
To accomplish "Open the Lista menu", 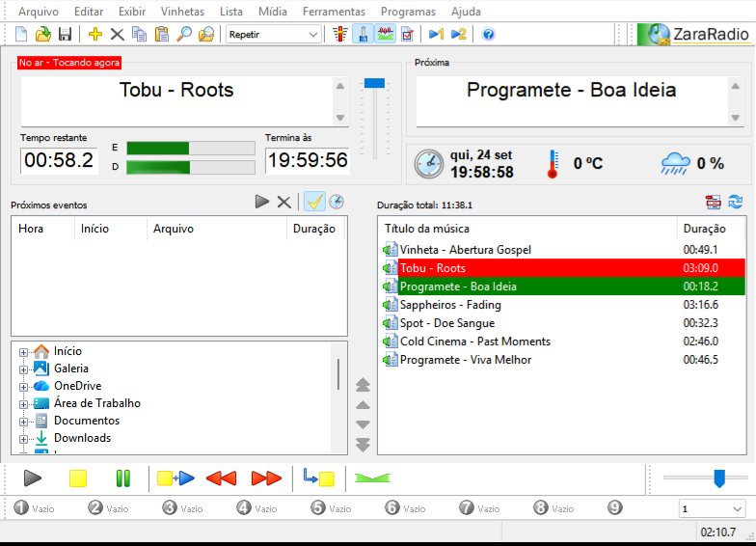I will 231,12.
